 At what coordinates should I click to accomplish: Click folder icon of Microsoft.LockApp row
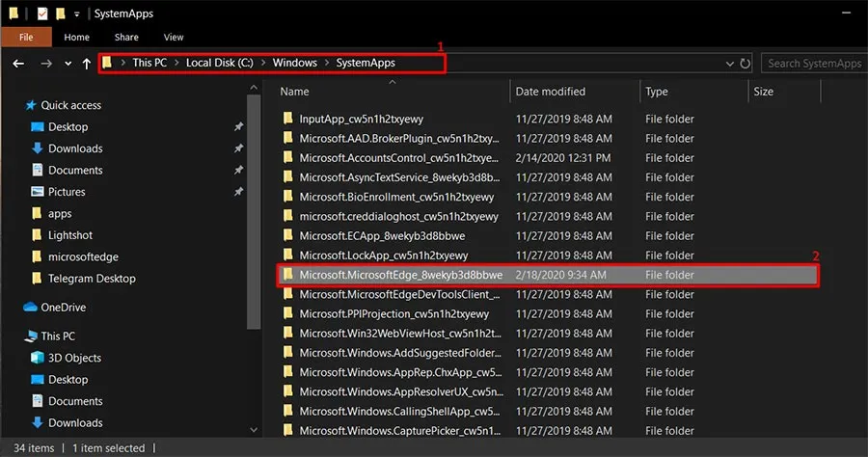point(287,255)
